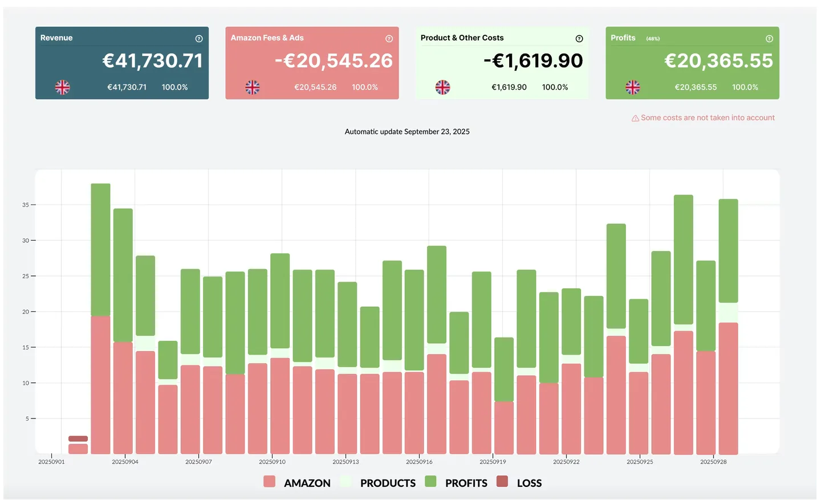Click the Profits card title
Viewport: 821px width, 504px height.
pyautogui.click(x=623, y=38)
